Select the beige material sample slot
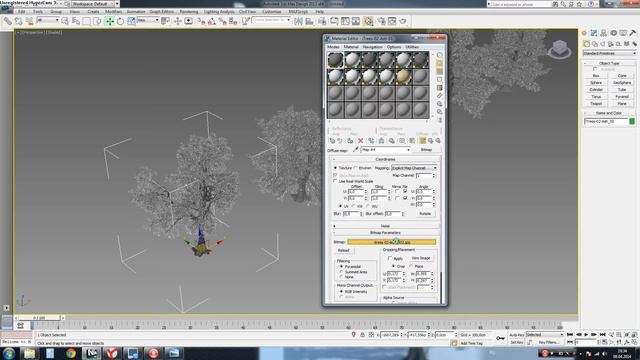 tap(403, 77)
